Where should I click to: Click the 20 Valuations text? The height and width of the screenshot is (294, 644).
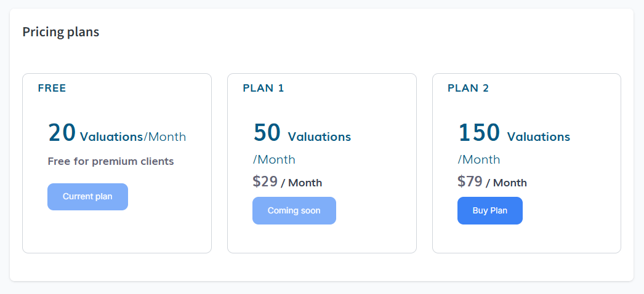tap(95, 134)
